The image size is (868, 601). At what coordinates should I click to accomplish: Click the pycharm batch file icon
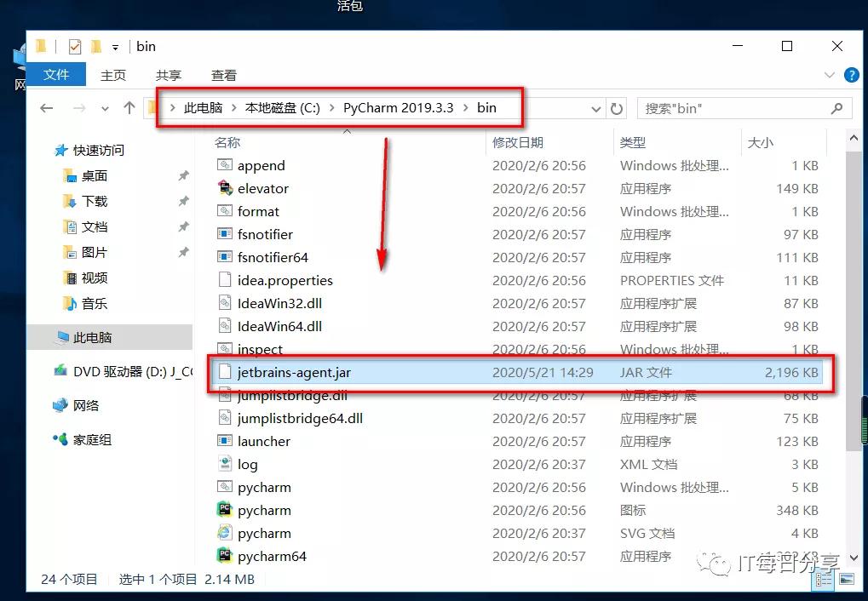pyautogui.click(x=224, y=487)
